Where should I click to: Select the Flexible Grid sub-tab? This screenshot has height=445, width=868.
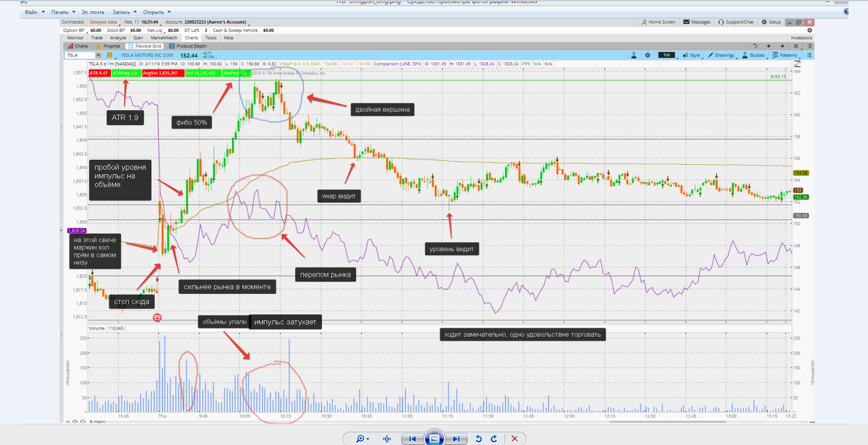(144, 46)
